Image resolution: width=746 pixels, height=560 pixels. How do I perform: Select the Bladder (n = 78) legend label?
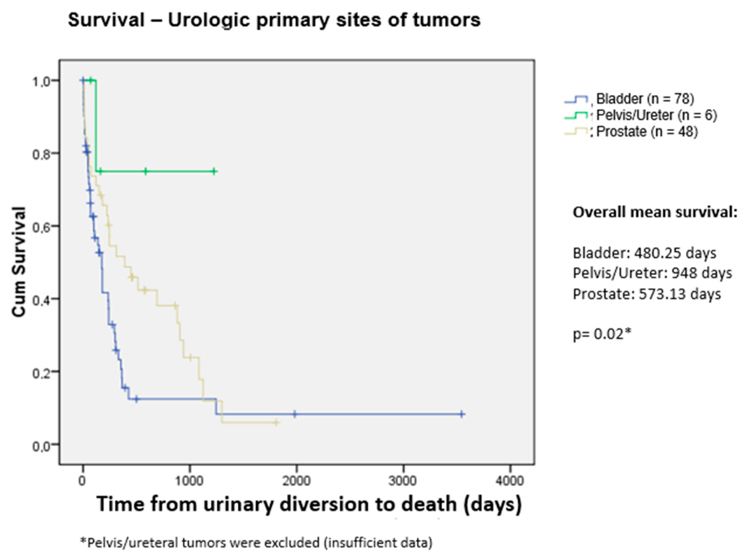(645, 99)
